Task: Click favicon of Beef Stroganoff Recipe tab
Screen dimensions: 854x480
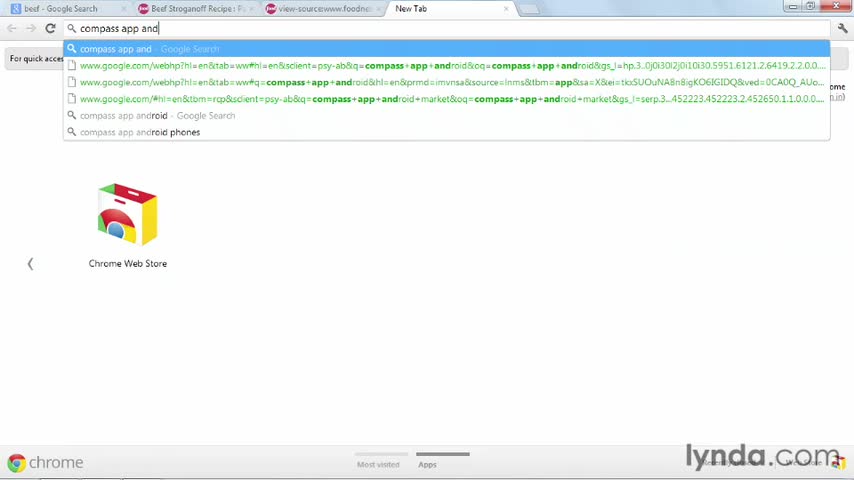Action: [x=143, y=9]
